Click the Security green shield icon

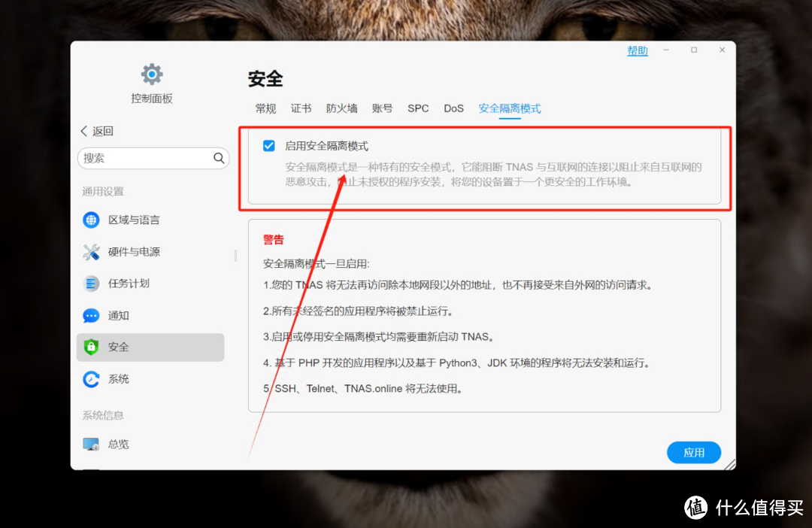click(91, 347)
